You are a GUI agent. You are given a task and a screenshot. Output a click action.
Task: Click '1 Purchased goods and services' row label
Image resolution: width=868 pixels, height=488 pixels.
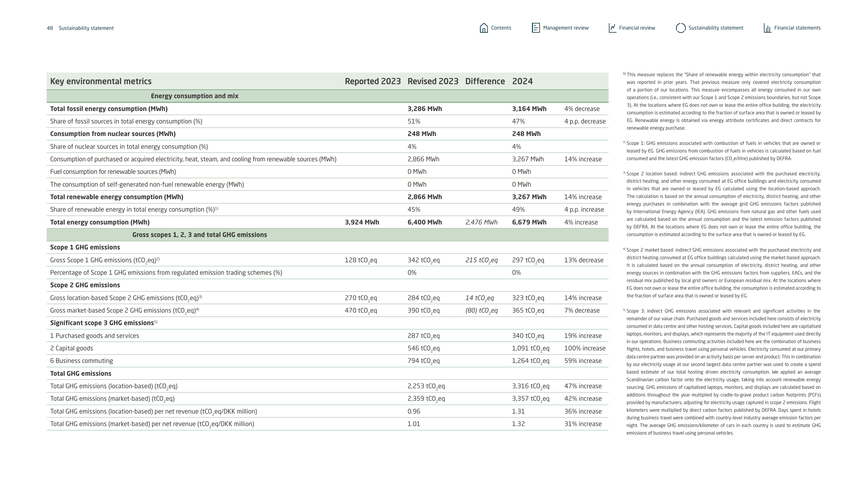(94, 336)
